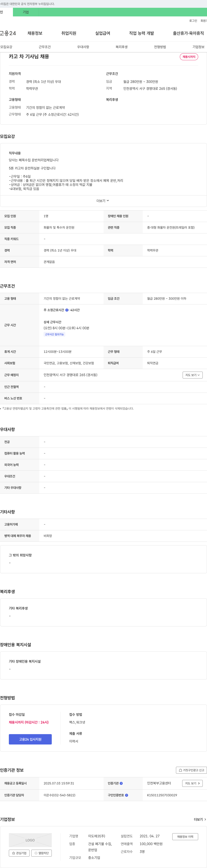Click 고용24 입사지원 apply button
Viewport: 207px width, 868px height.
click(30, 739)
